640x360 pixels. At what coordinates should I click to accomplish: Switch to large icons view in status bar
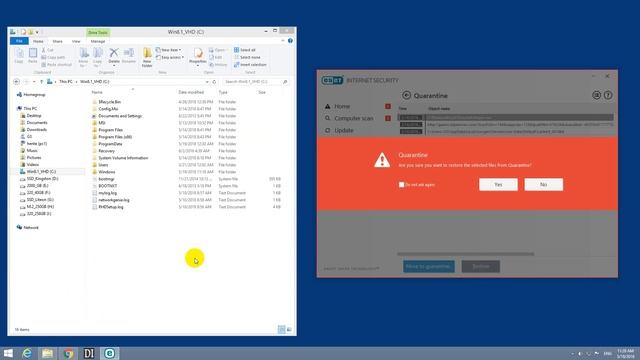coord(289,329)
